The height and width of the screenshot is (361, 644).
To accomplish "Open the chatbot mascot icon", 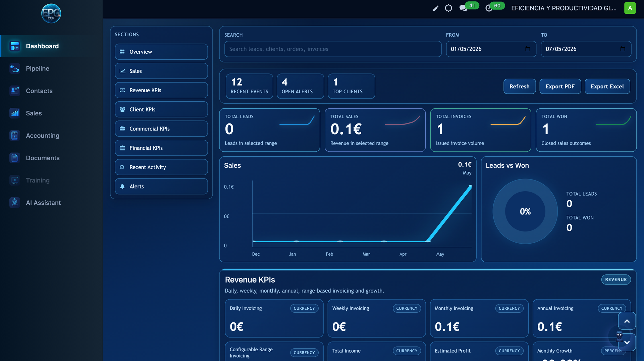I will coord(619,336).
